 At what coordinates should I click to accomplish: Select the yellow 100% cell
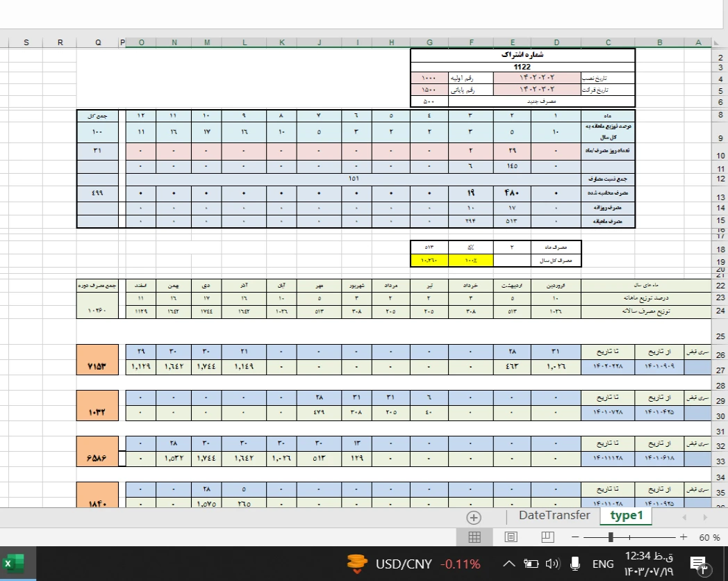(x=471, y=261)
